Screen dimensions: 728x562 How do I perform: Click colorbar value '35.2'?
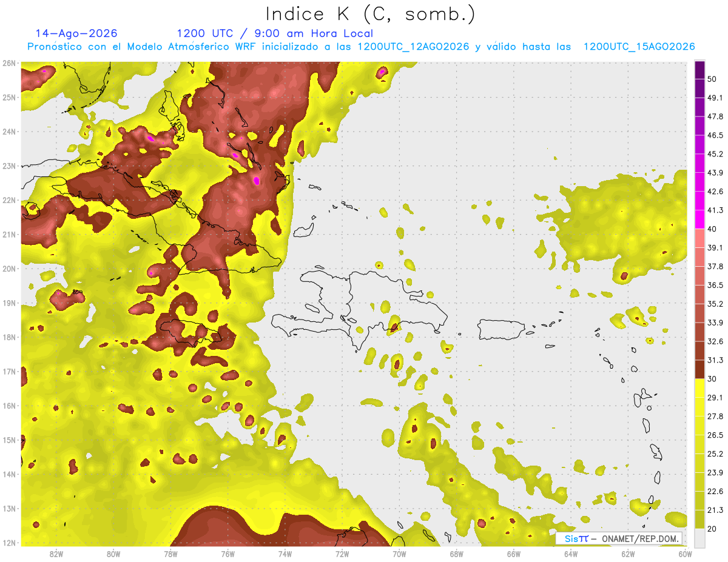(715, 304)
